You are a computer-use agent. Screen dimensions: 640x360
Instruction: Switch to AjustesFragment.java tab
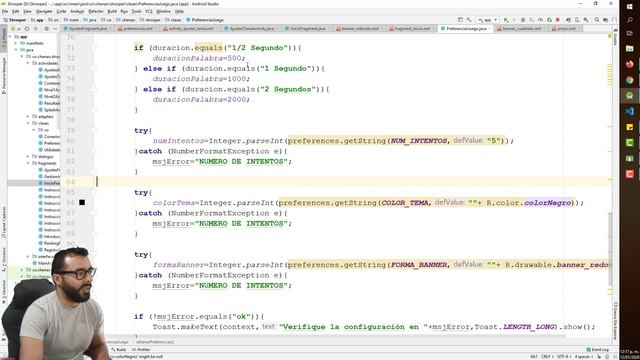click(x=87, y=29)
